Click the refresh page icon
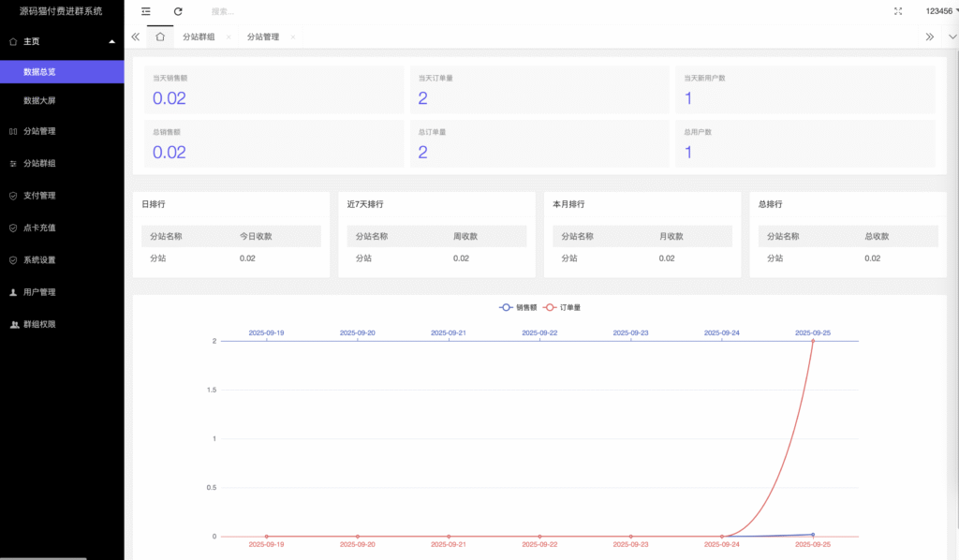This screenshot has width=959, height=560. (178, 11)
